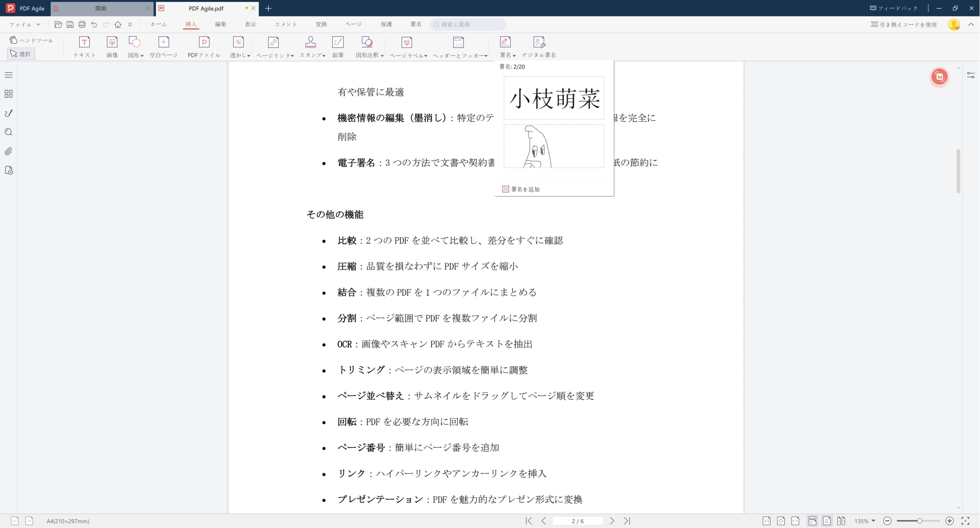The height and width of the screenshot is (528, 980).
Task: Open the 135% zoom level dropdown
Action: (x=864, y=521)
